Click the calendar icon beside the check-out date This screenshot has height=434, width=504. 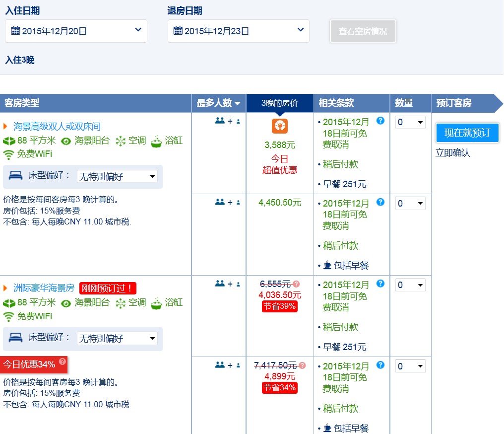(x=179, y=31)
